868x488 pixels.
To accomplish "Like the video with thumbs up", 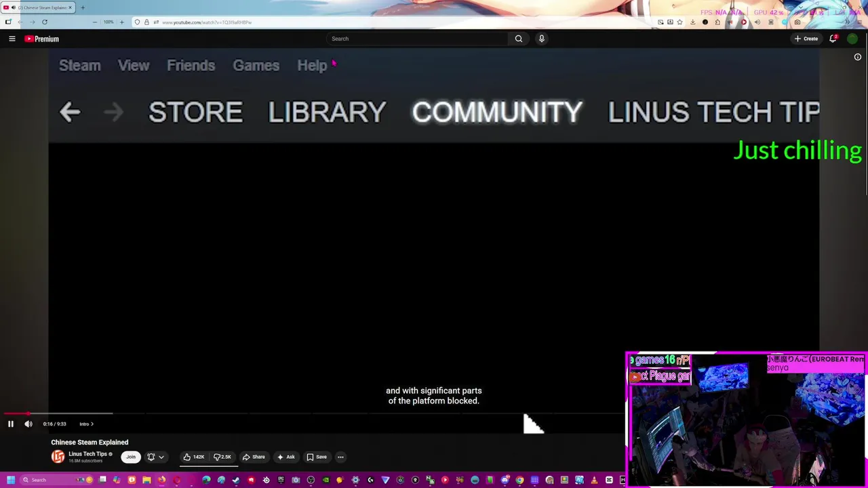I will [194, 457].
